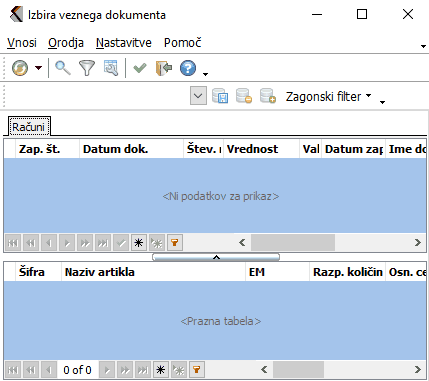Click the funnel filter icon in the toolbar
The image size is (429, 381).
pyautogui.click(x=87, y=68)
